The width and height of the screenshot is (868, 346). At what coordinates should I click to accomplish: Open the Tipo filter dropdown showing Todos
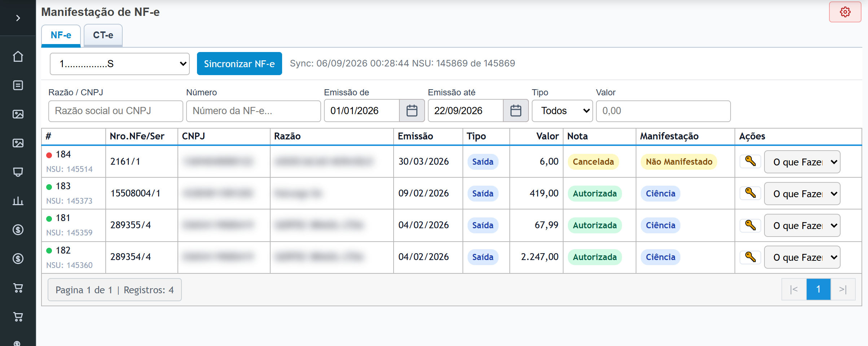pos(562,111)
